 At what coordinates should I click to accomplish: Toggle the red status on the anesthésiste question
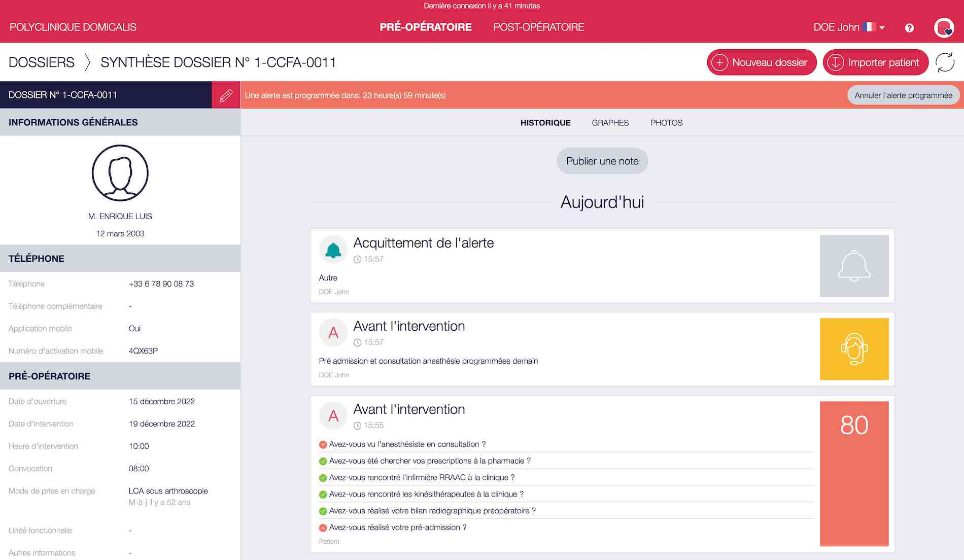[x=322, y=444]
